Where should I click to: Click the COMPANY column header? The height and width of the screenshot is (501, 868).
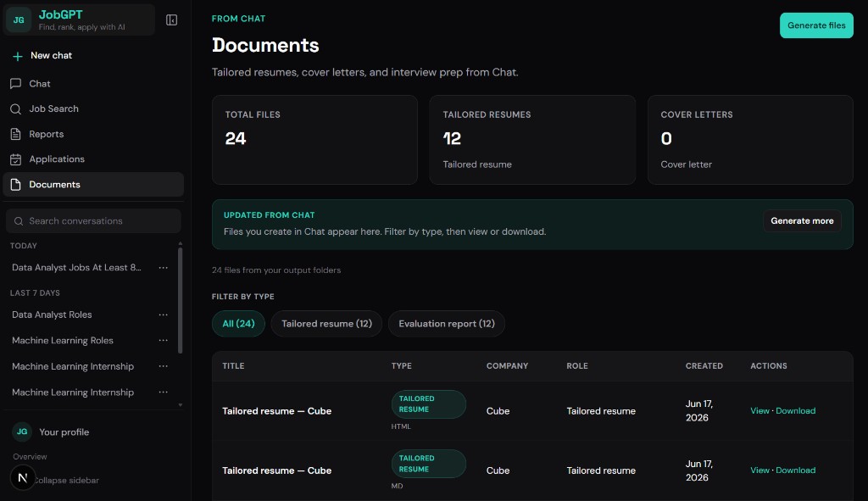tap(507, 366)
